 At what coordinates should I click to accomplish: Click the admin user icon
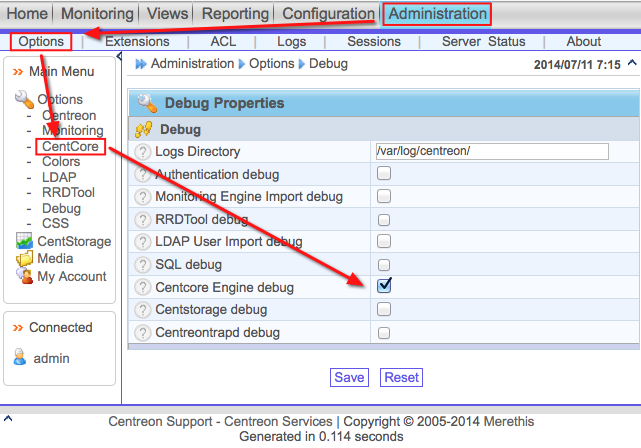(x=19, y=358)
